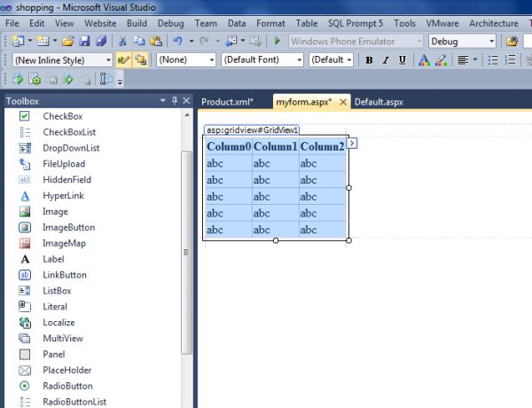Select CheckBox control in Toolbox
The height and width of the screenshot is (408, 532).
(x=63, y=116)
